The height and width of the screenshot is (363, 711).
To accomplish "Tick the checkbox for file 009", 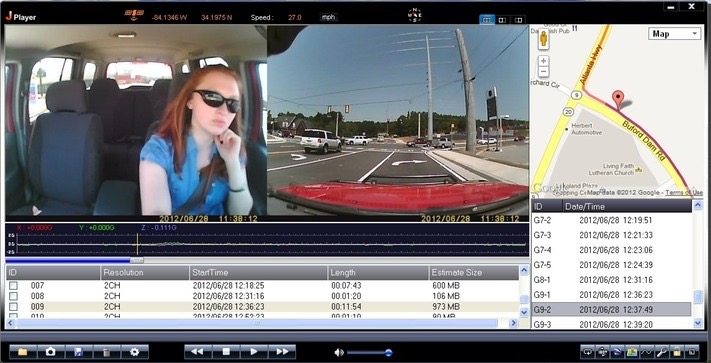I will click(14, 307).
